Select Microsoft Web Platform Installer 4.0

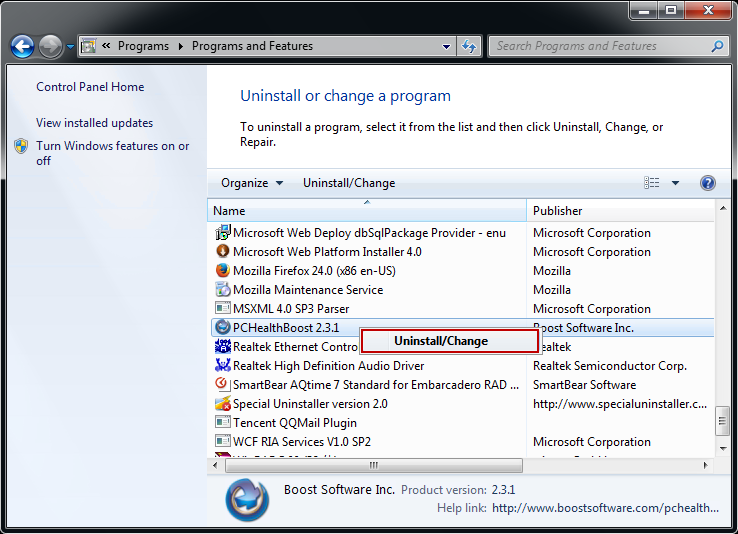[x=462, y=252]
